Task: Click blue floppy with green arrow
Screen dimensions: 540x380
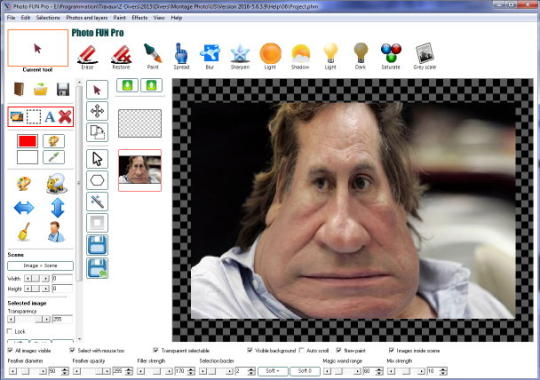Action: click(x=97, y=268)
